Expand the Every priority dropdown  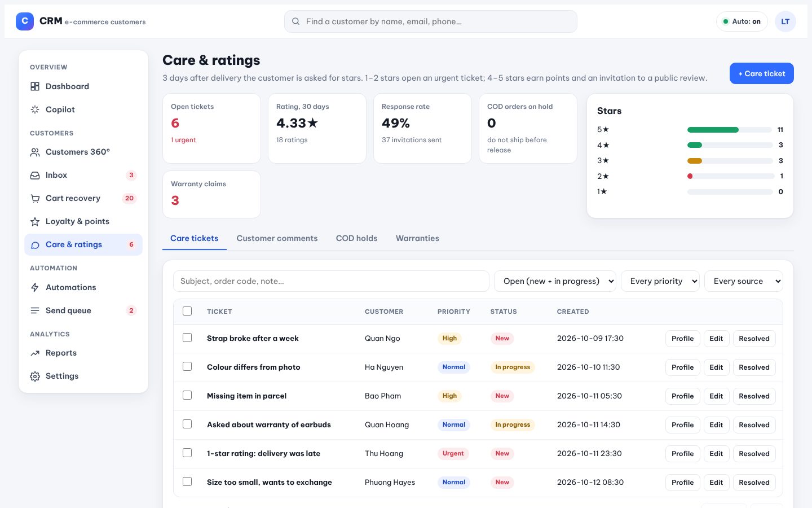point(660,281)
